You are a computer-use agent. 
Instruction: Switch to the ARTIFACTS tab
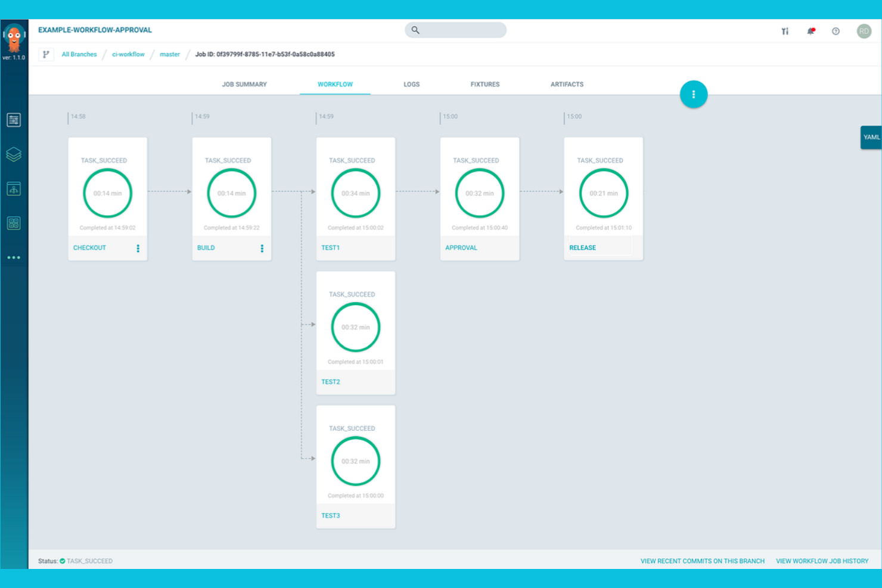click(567, 84)
